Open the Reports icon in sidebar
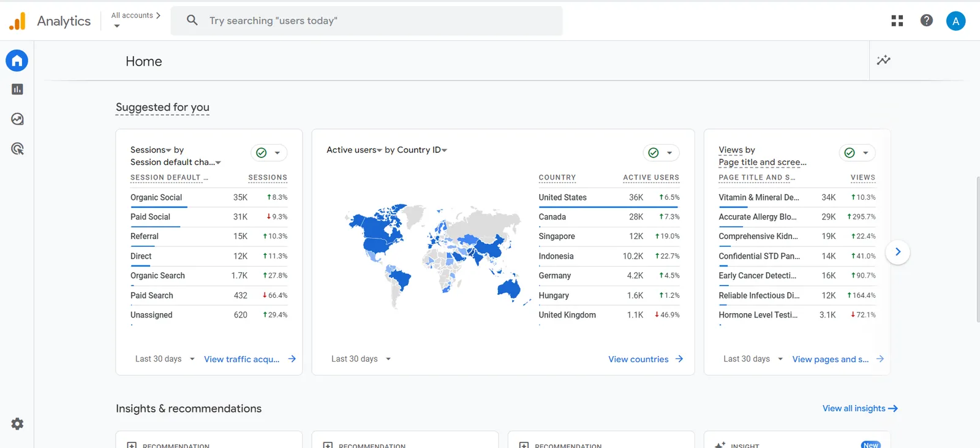The height and width of the screenshot is (448, 980). [17, 89]
